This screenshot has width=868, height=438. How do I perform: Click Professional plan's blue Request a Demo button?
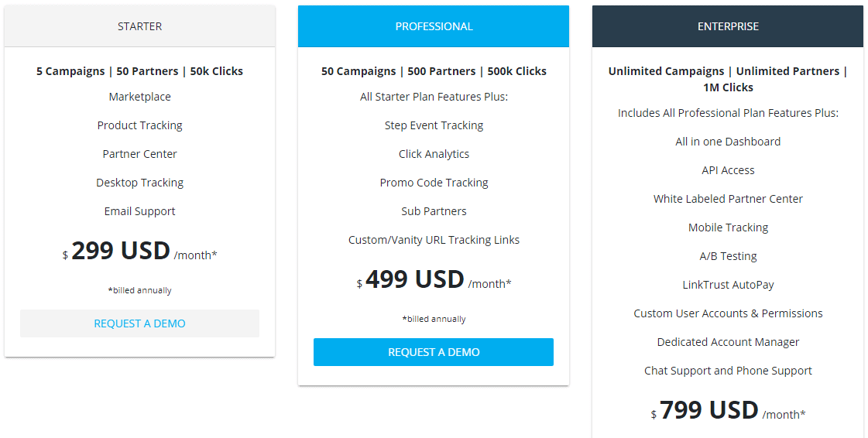(434, 352)
